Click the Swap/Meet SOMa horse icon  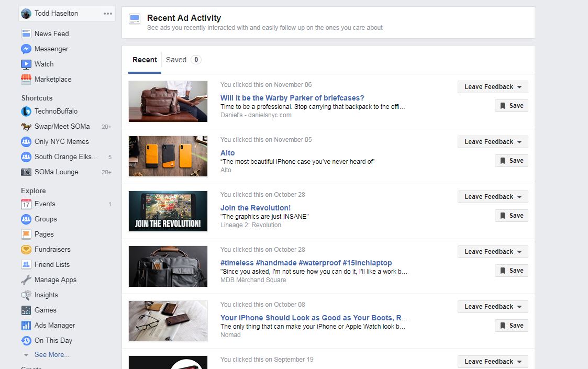[x=26, y=126]
